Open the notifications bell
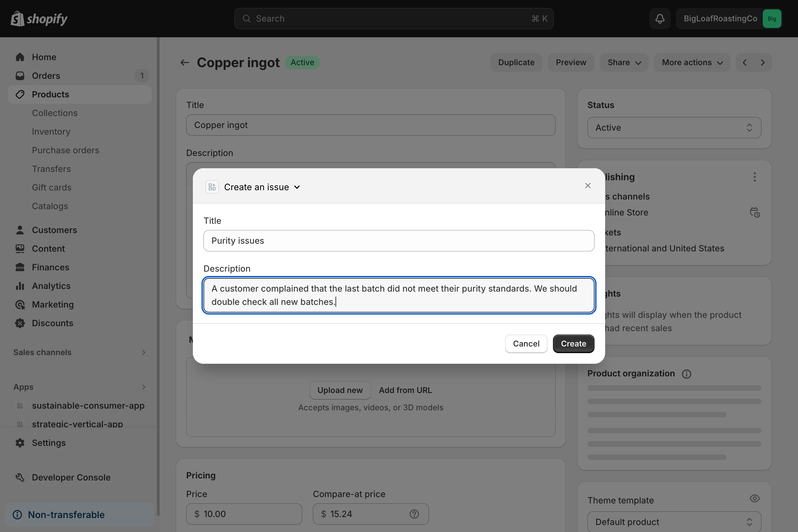Image resolution: width=798 pixels, height=532 pixels. tap(660, 19)
